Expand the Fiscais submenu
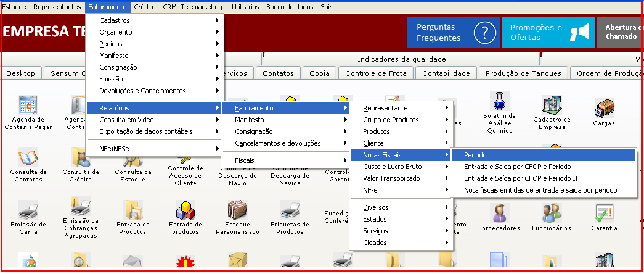This screenshot has height=274, width=644. [286, 160]
